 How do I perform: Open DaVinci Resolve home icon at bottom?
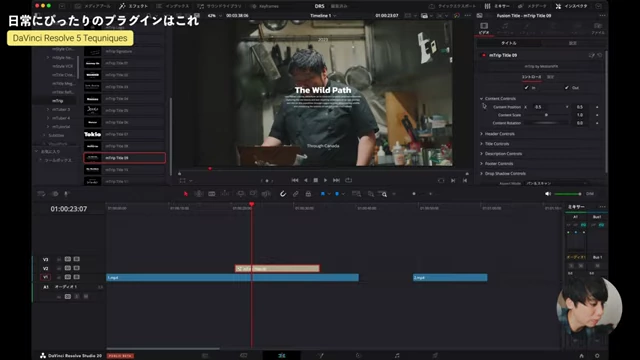581,356
